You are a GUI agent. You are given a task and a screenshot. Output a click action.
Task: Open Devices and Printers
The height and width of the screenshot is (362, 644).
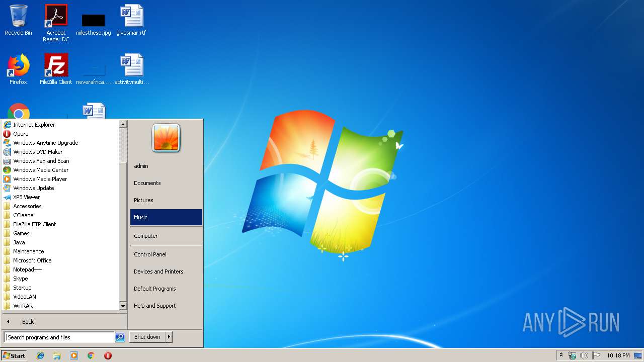(166, 271)
